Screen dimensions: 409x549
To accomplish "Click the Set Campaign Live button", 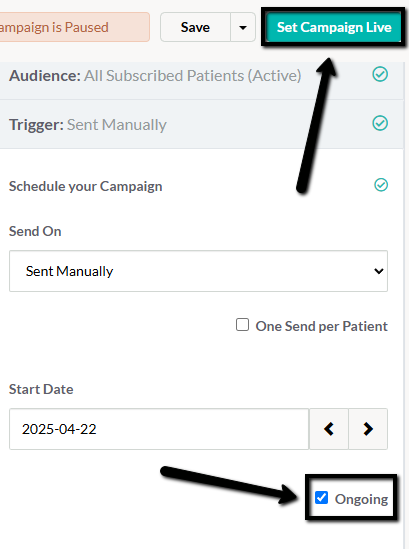I will click(334, 27).
